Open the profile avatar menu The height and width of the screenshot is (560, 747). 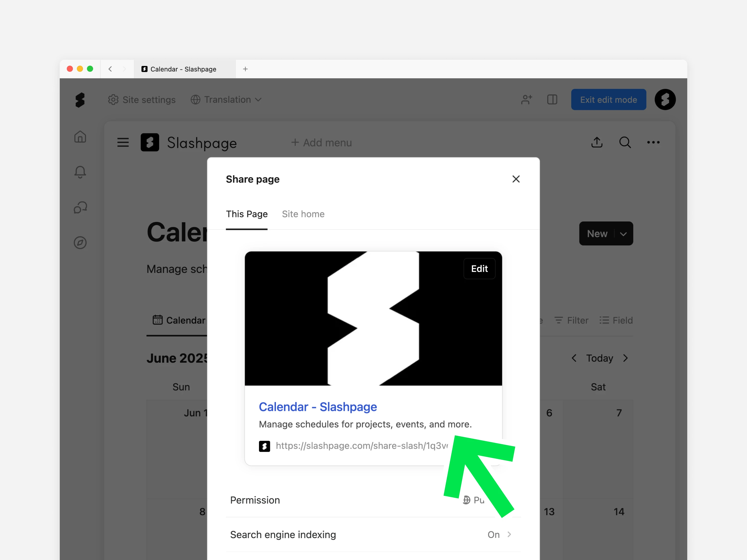pos(665,100)
